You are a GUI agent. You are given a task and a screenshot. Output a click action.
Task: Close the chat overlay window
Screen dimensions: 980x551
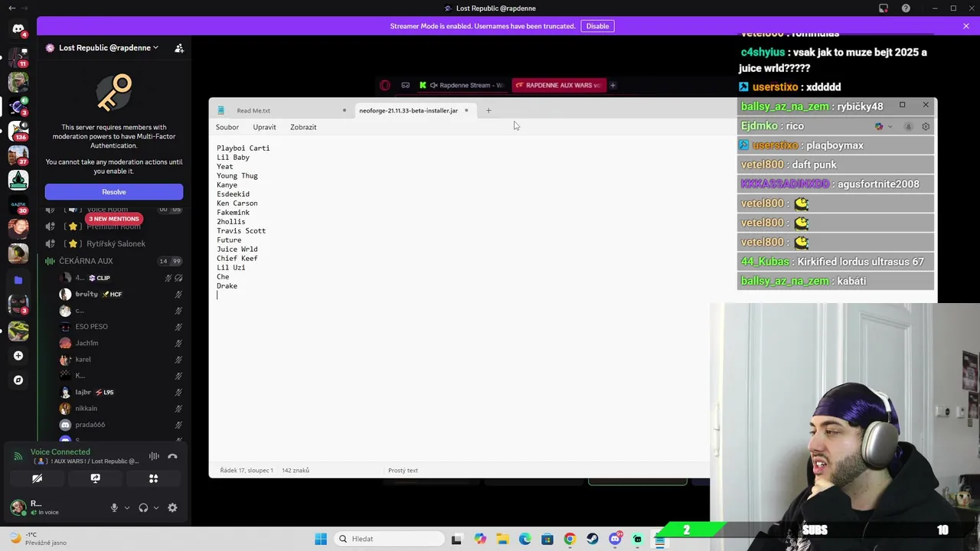tap(926, 105)
